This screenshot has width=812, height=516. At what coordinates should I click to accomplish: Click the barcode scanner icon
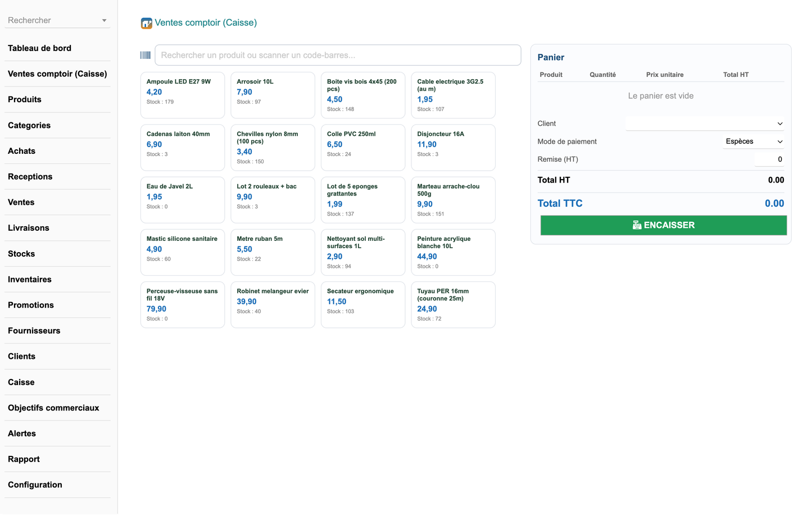click(146, 55)
